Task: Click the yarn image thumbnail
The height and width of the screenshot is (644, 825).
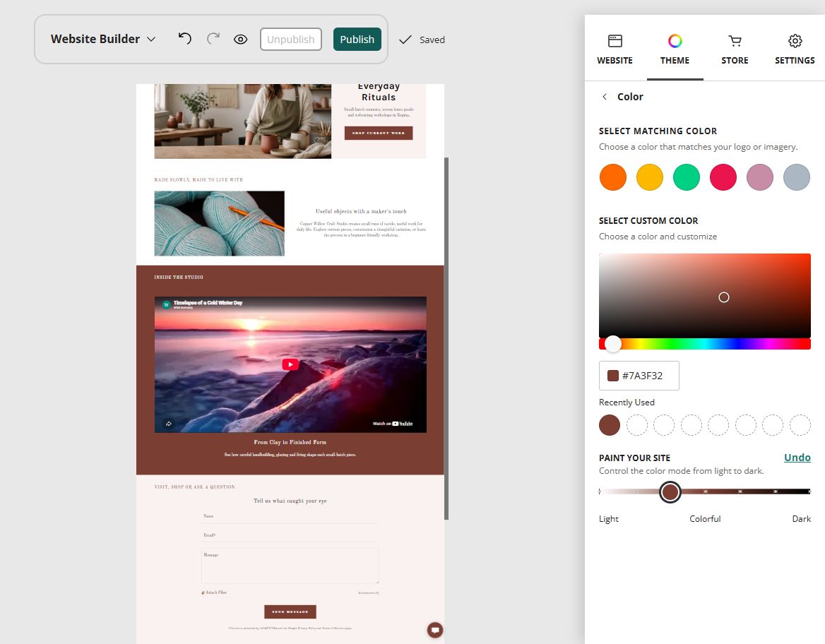Action: 220,224
